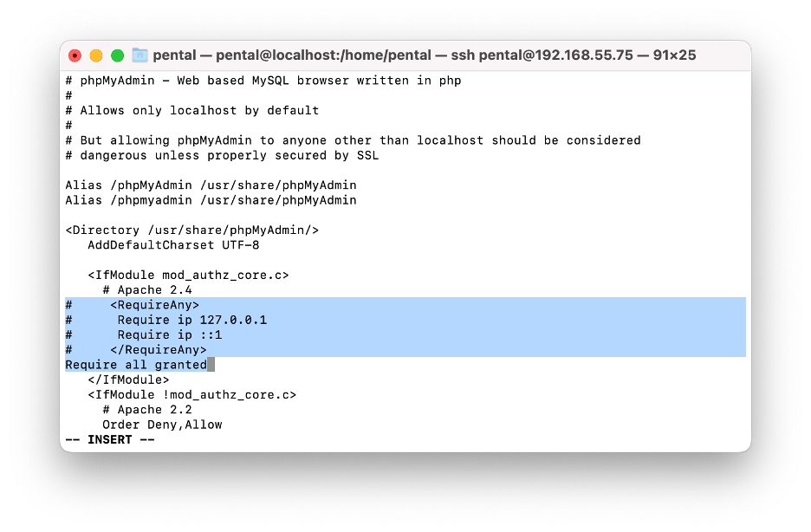This screenshot has height=532, width=811.
Task: Click the '# Apache 2.2' comment line
Action: click(x=147, y=410)
